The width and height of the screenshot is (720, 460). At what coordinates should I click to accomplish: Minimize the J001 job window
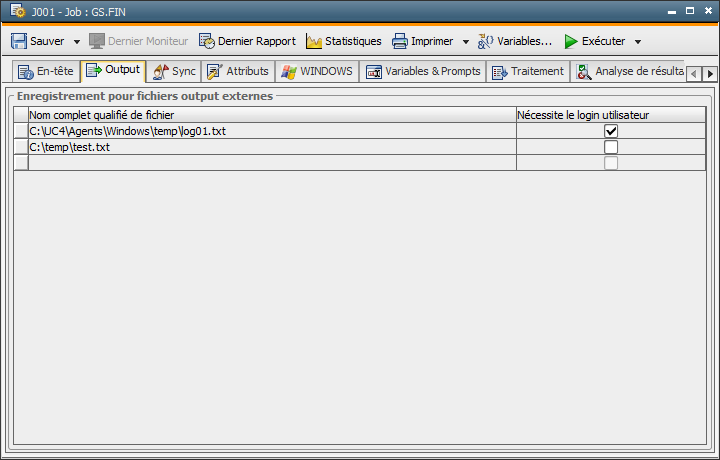672,11
